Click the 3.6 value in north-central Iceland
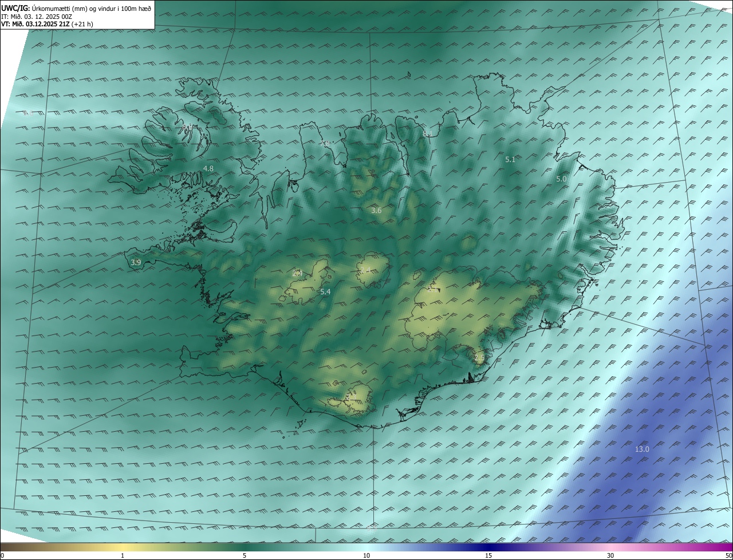733x560 pixels. click(x=376, y=211)
